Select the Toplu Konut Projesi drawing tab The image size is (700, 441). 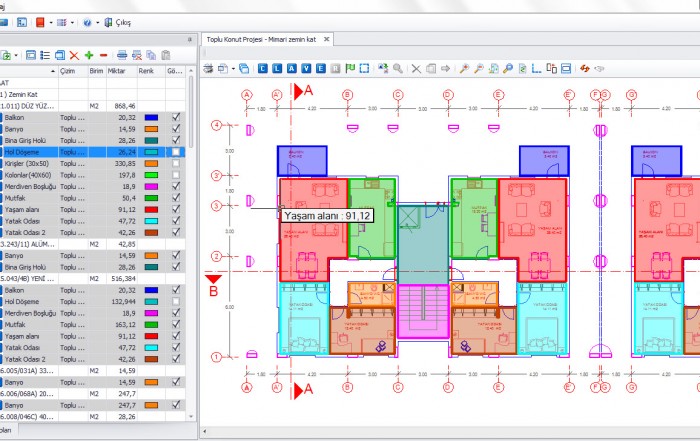pyautogui.click(x=260, y=39)
